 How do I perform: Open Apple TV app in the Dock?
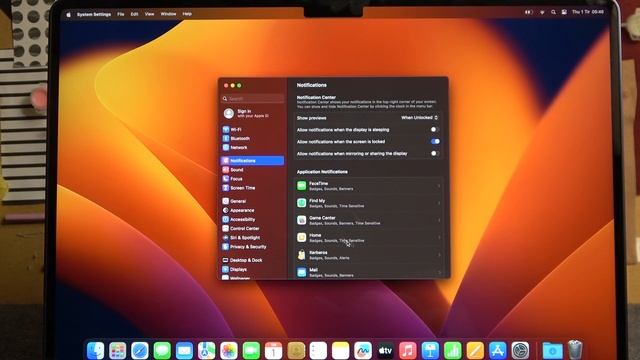[385, 350]
